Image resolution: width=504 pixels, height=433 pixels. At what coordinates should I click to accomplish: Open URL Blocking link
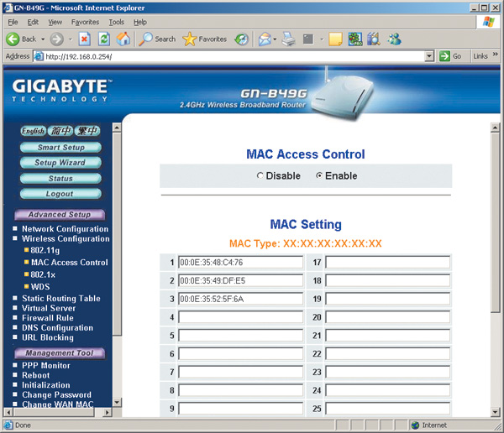48,337
